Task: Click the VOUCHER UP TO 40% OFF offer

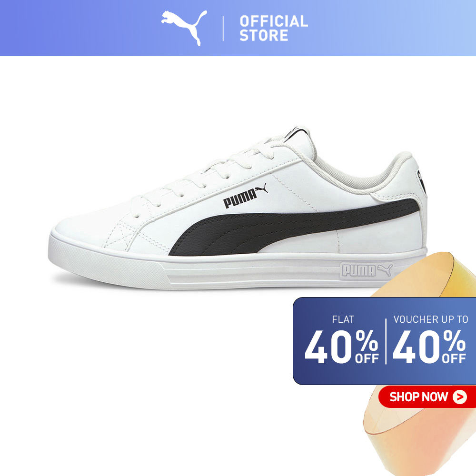Action: (429, 339)
